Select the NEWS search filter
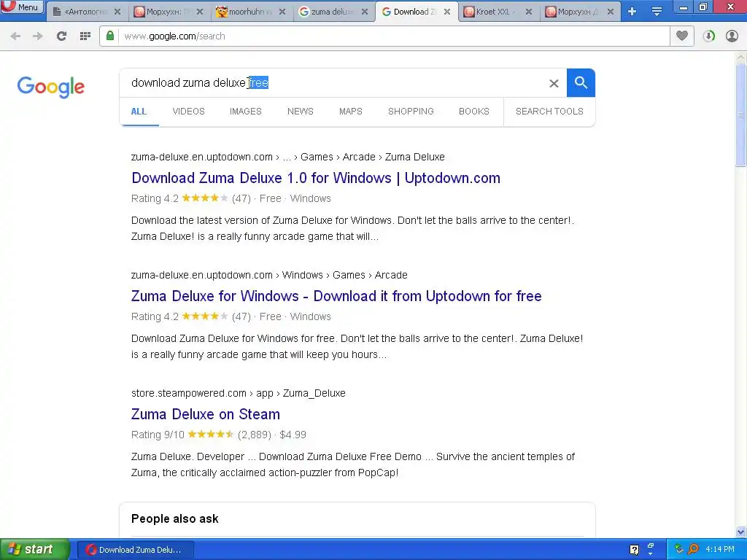 300,112
